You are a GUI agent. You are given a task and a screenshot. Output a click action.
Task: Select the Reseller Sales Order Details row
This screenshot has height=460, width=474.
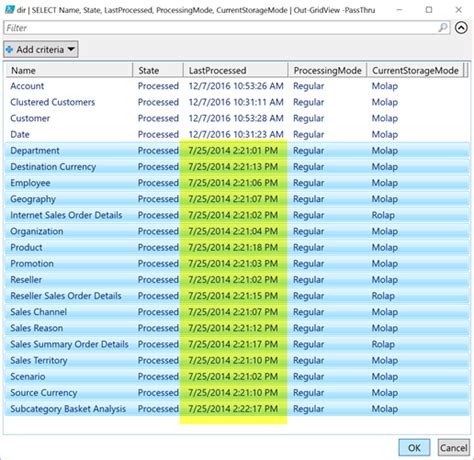[x=237, y=296]
